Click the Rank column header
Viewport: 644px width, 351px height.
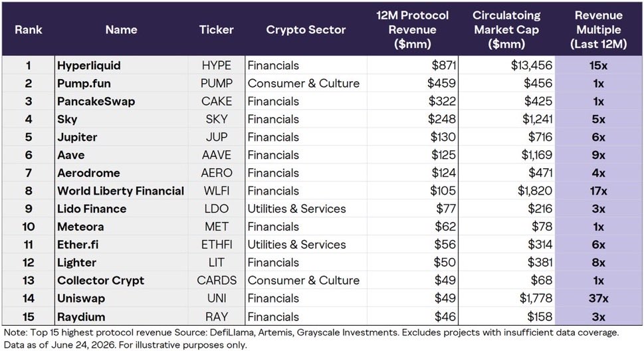click(x=29, y=30)
